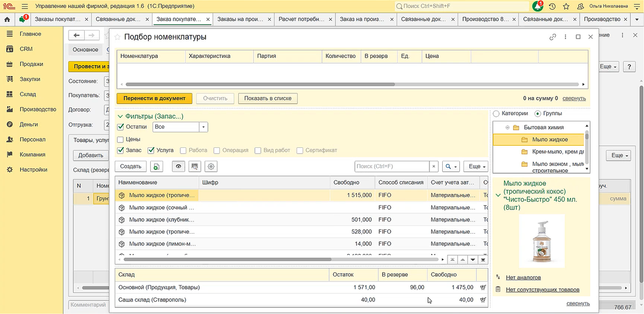Click the notifications bell icon
This screenshot has width=644, height=314.
537,6
